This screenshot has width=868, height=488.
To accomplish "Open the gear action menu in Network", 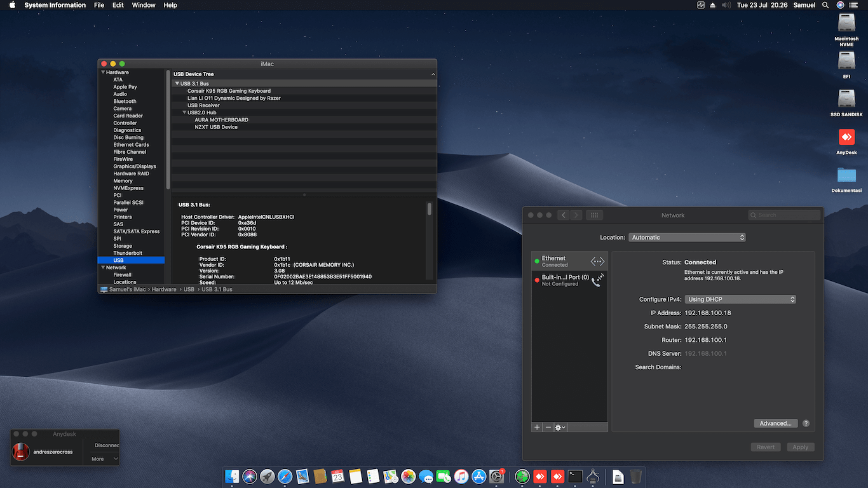I will pos(560,428).
